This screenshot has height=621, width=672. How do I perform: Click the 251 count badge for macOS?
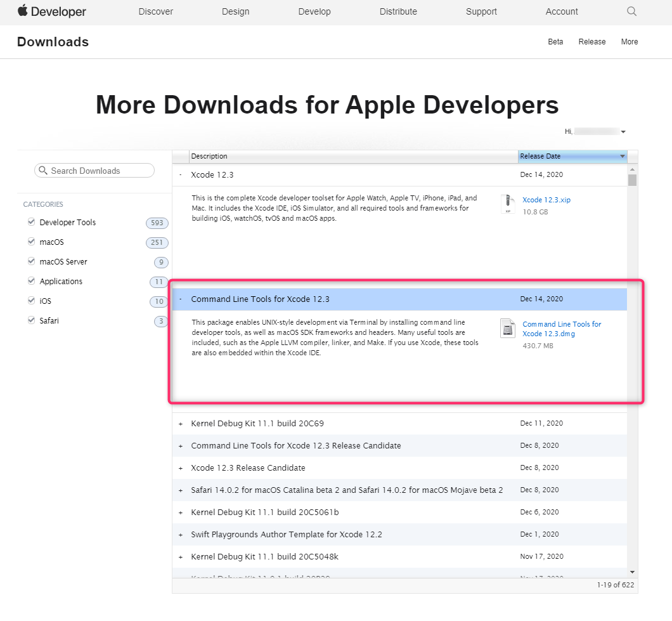click(x=157, y=242)
